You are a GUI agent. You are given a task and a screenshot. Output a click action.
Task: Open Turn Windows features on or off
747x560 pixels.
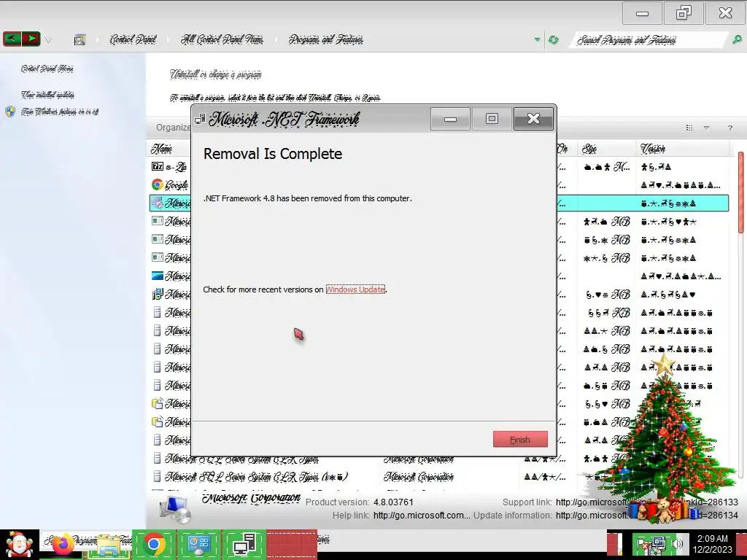[x=60, y=112]
